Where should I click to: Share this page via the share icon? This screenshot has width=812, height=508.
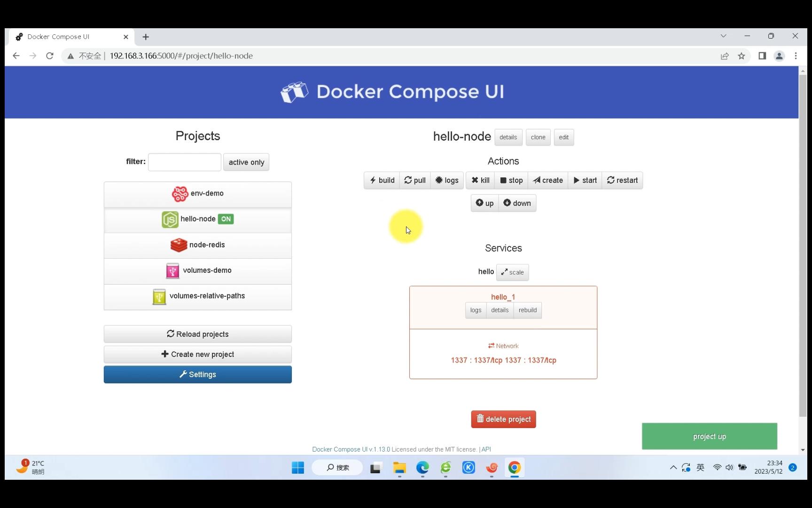[725, 56]
